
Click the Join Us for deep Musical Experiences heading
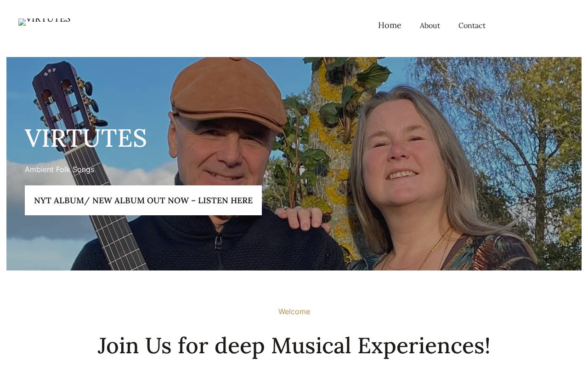point(294,345)
